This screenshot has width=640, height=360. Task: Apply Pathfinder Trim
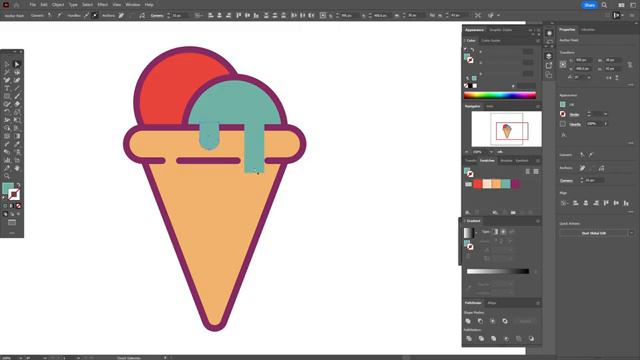pyautogui.click(x=481, y=338)
